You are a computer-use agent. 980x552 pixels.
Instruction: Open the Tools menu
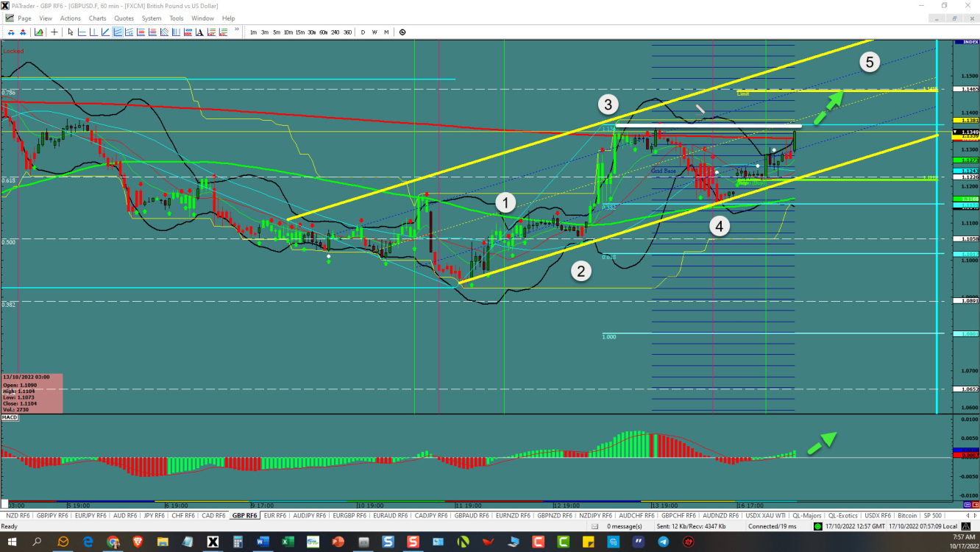[177, 18]
